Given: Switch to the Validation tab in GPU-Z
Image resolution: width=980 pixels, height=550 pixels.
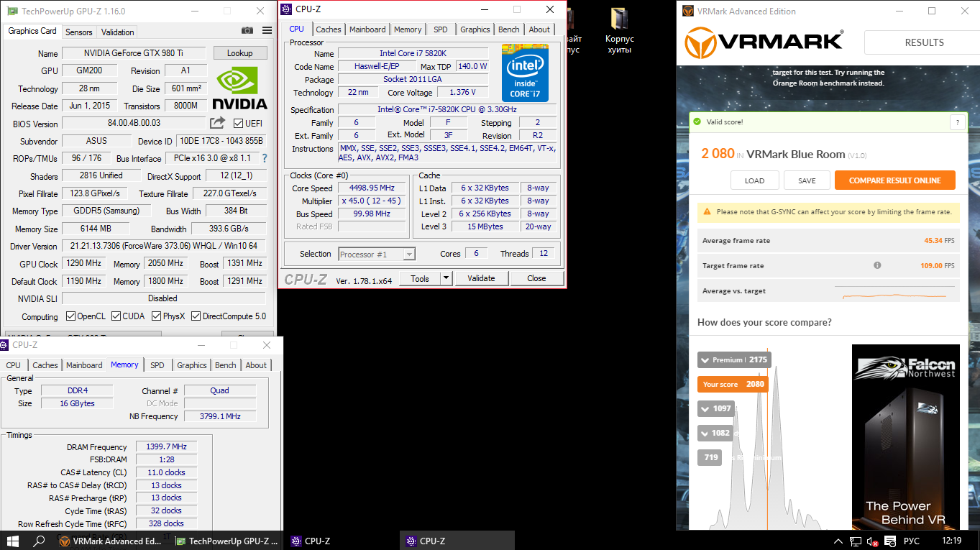Looking at the screenshot, I should (x=117, y=32).
